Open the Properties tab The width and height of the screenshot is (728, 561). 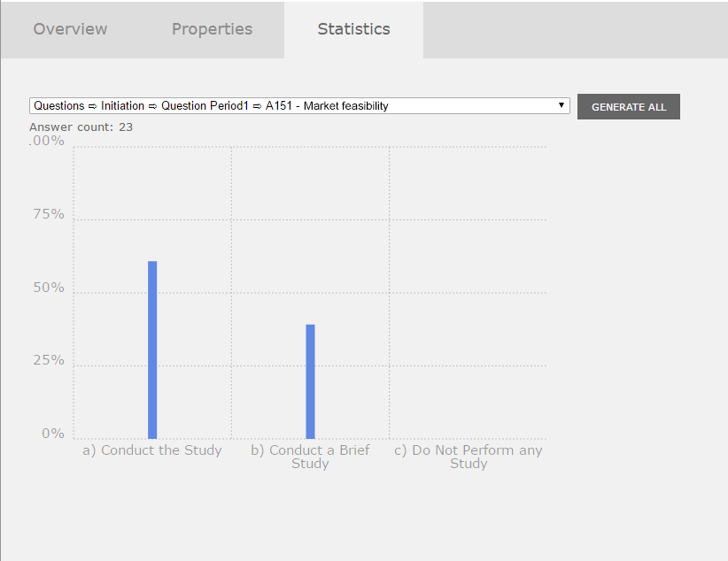point(212,29)
